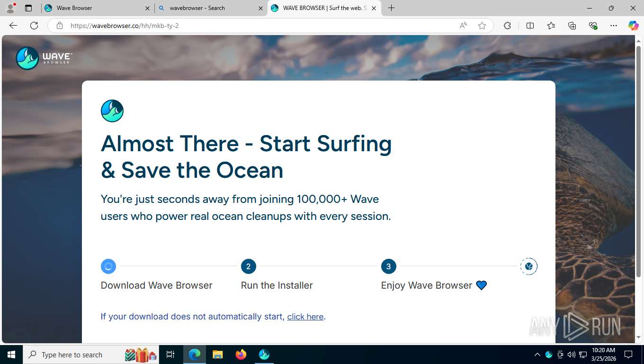The height and width of the screenshot is (364, 644).
Task: Open the Edge profile icon
Action: (x=10, y=8)
